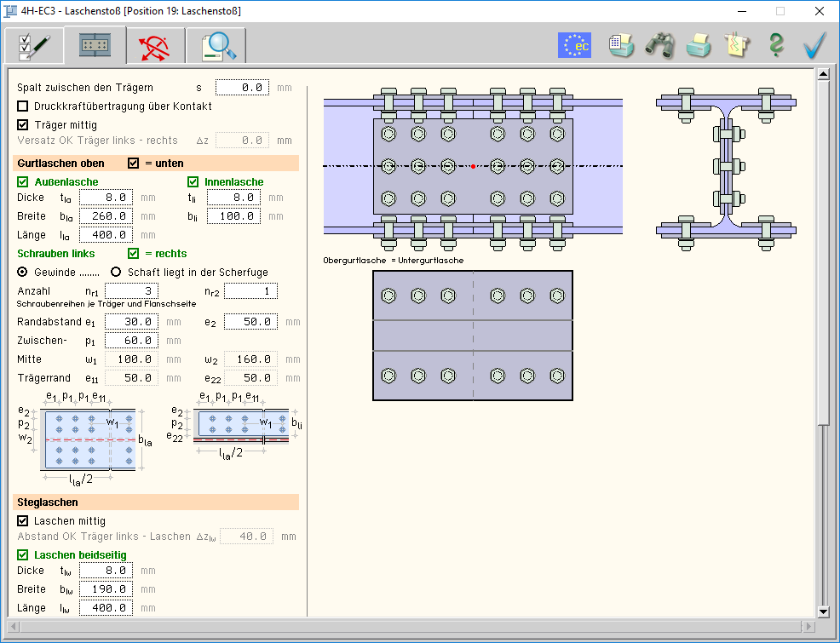The image size is (840, 643).
Task: Click the green printer icon
Action: coord(699,45)
